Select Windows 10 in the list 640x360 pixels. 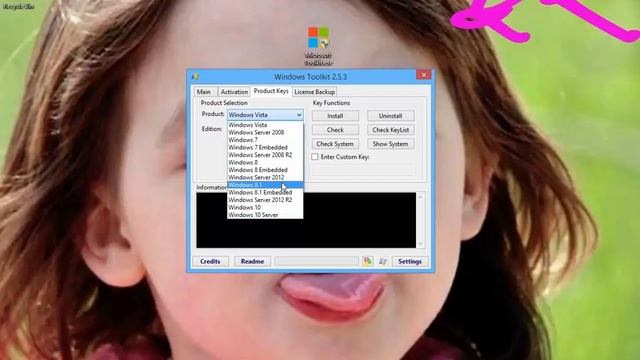pyautogui.click(x=265, y=207)
